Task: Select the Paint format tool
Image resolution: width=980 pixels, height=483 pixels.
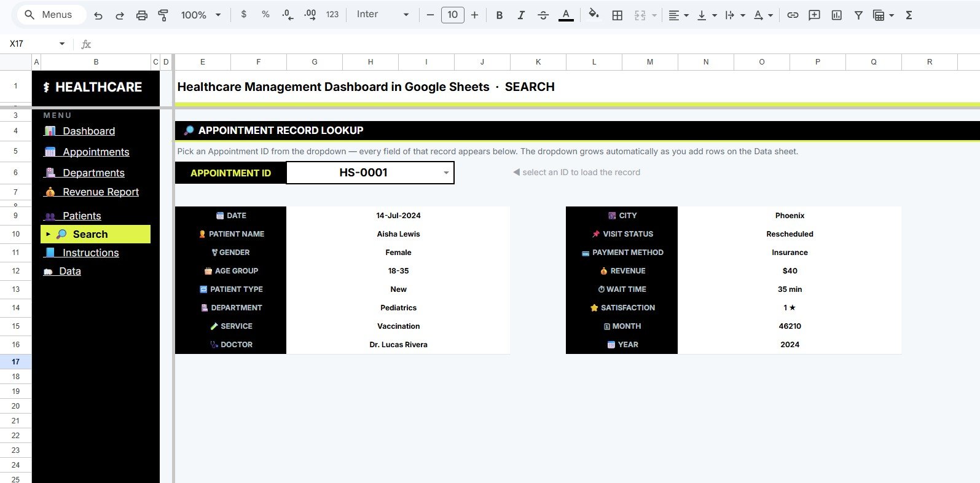Action: pos(163,15)
